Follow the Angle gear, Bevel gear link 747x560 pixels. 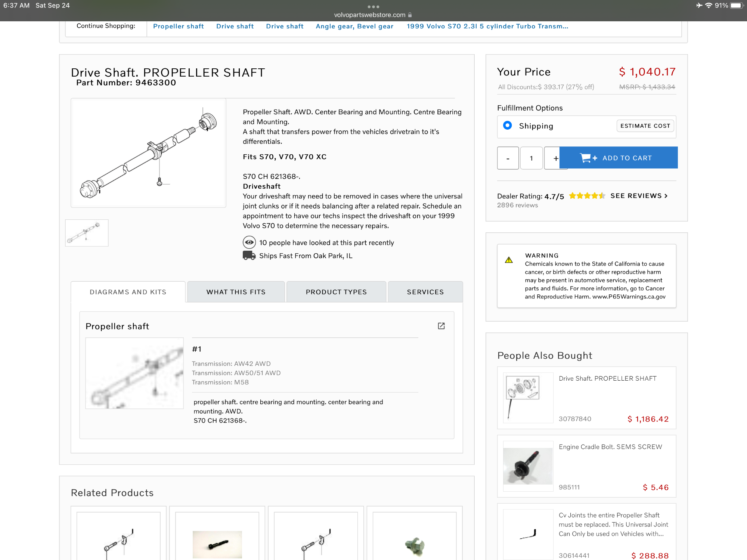click(354, 26)
